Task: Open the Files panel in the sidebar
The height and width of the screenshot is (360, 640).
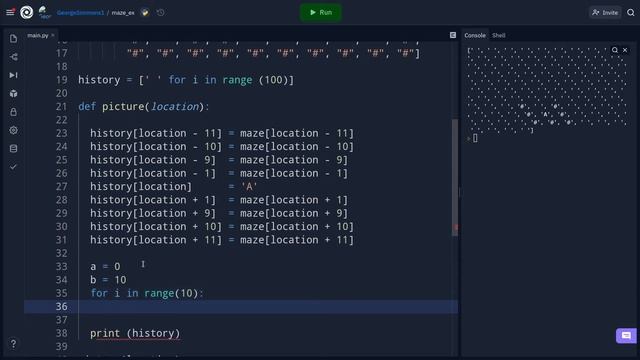Action: click(13, 39)
